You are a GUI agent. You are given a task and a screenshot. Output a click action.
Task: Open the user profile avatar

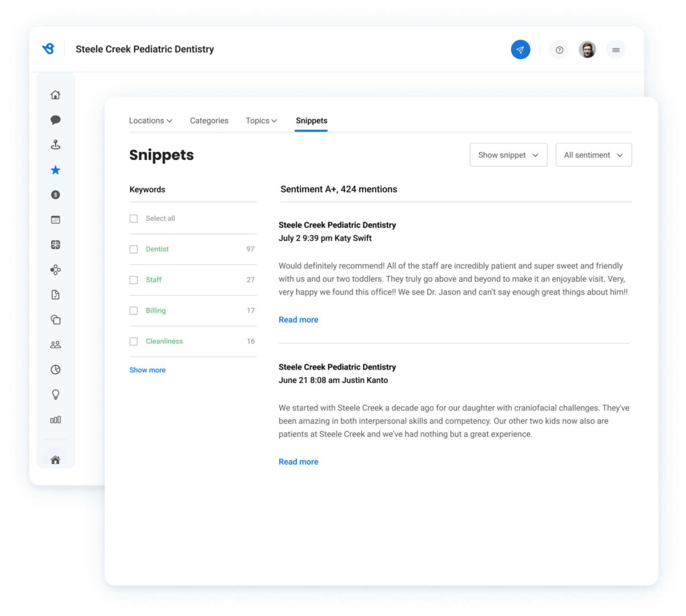[x=588, y=50]
